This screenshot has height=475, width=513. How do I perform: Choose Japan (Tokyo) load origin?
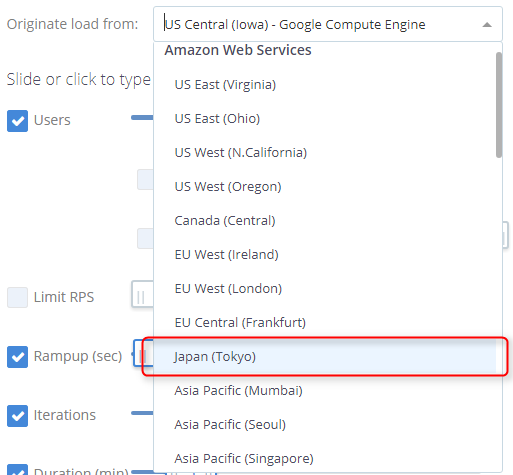point(325,357)
